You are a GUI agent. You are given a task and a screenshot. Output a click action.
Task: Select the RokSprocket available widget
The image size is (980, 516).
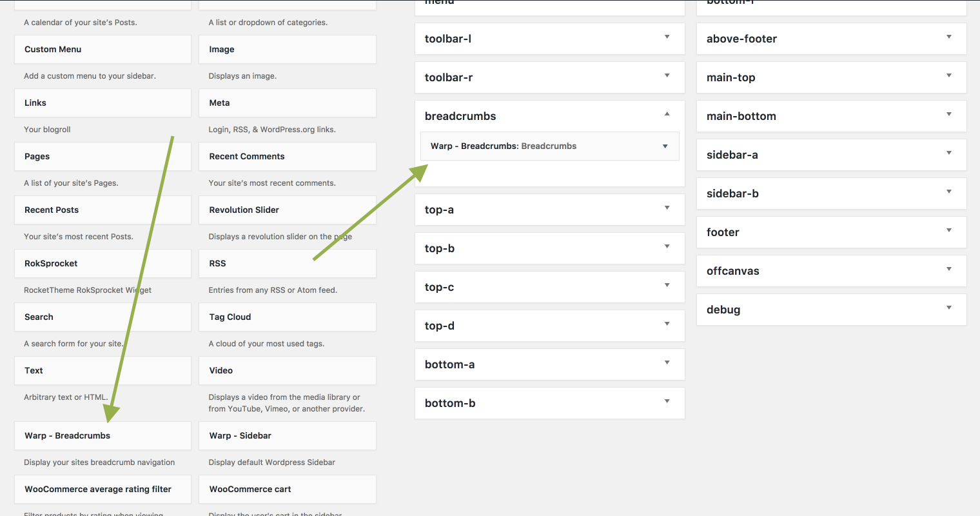tap(103, 263)
